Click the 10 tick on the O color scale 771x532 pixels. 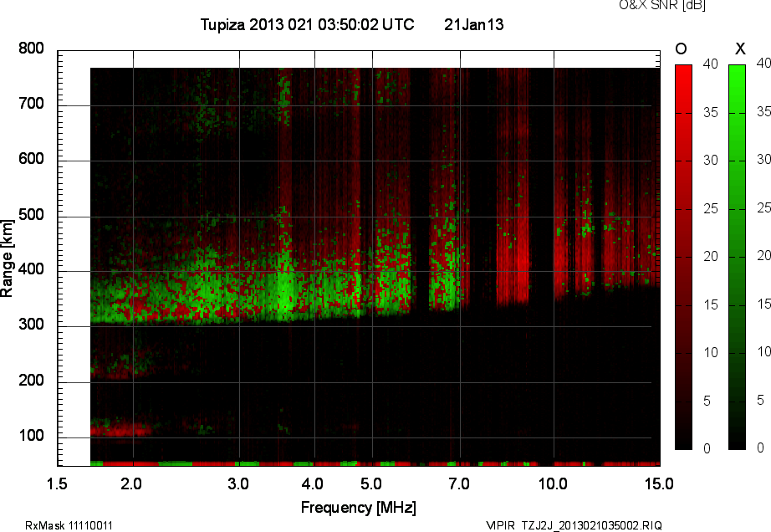(x=711, y=352)
